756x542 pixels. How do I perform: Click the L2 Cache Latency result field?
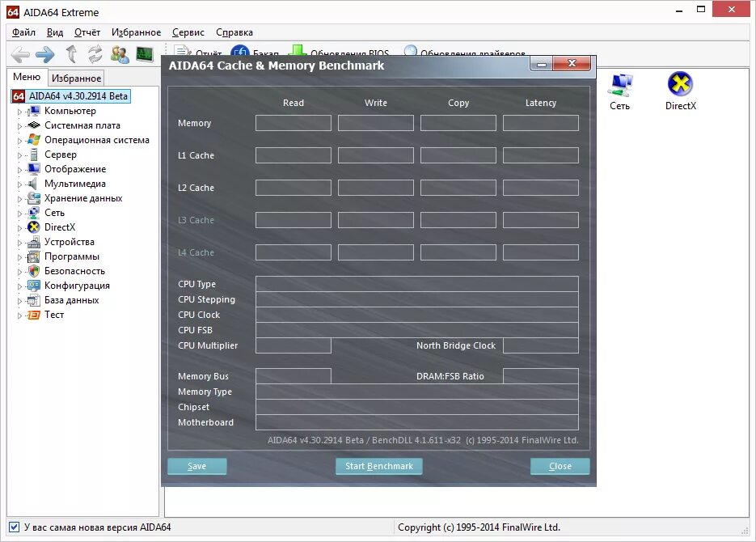point(540,188)
